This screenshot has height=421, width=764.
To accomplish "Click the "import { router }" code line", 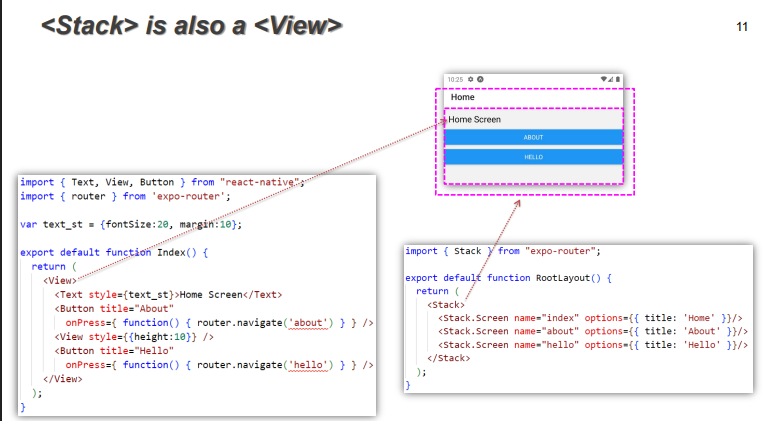I will 125,196.
